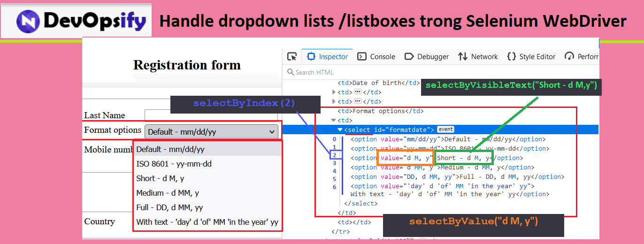Choose "ISO 8601 - yy-mm-dd" in the dropdown list
Screen dimensions: 644x244
point(208,164)
